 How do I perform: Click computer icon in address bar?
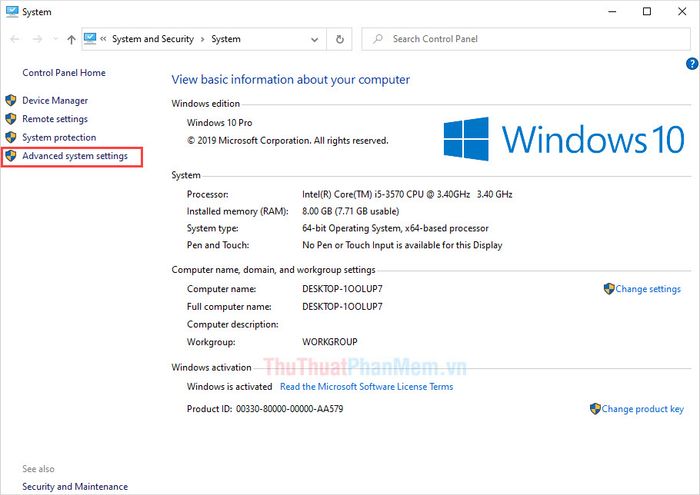(90, 38)
